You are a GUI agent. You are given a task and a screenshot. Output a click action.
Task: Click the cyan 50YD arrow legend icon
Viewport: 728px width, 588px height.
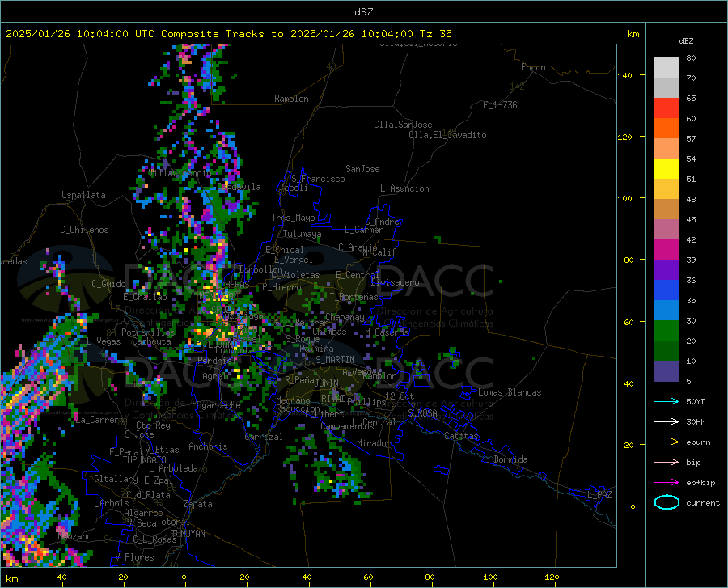tap(667, 401)
